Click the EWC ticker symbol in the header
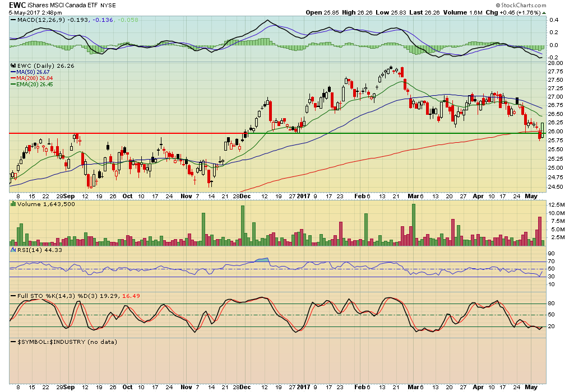The width and height of the screenshot is (574, 392). tap(17, 5)
